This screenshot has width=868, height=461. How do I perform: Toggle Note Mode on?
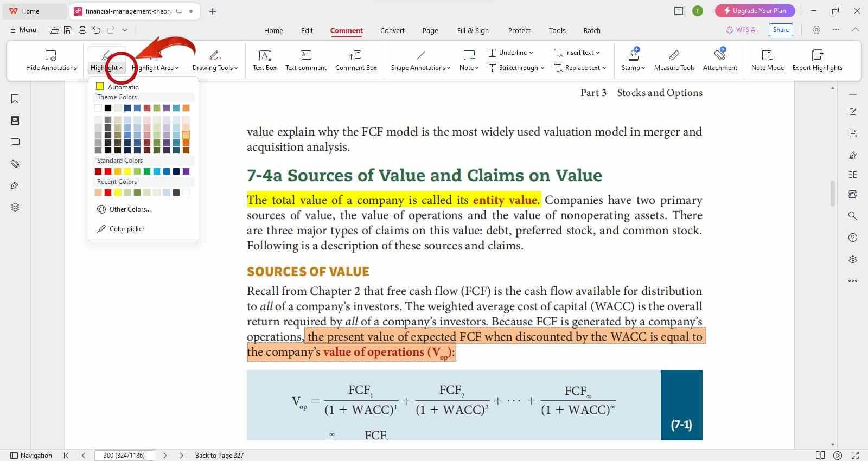[x=767, y=60]
